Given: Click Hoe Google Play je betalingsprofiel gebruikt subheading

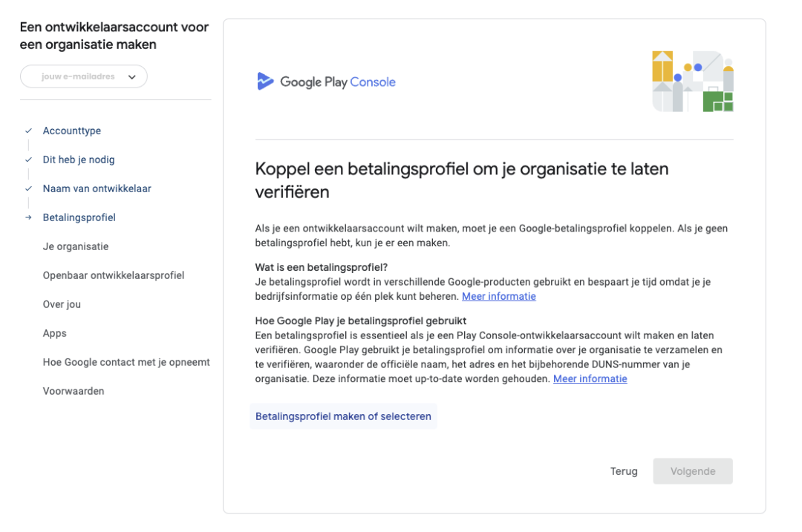Looking at the screenshot, I should [361, 321].
